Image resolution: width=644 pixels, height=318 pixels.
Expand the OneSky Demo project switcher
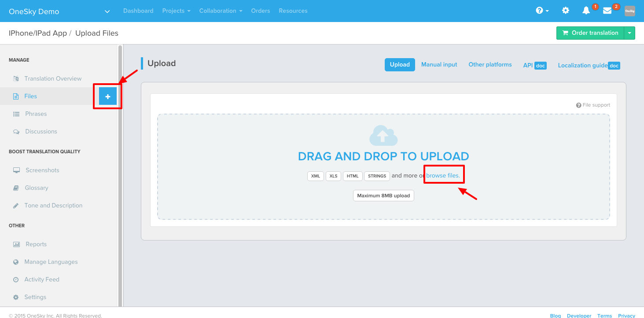point(107,11)
